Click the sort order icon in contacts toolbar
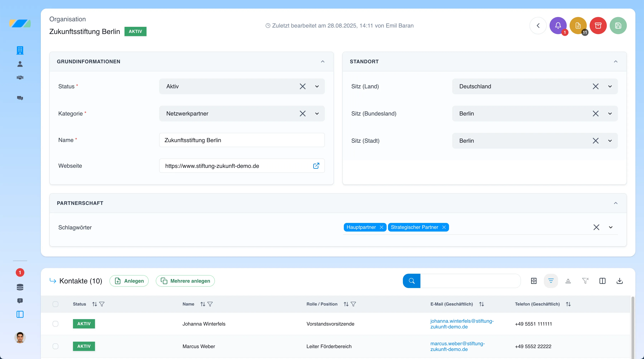 (x=568, y=281)
